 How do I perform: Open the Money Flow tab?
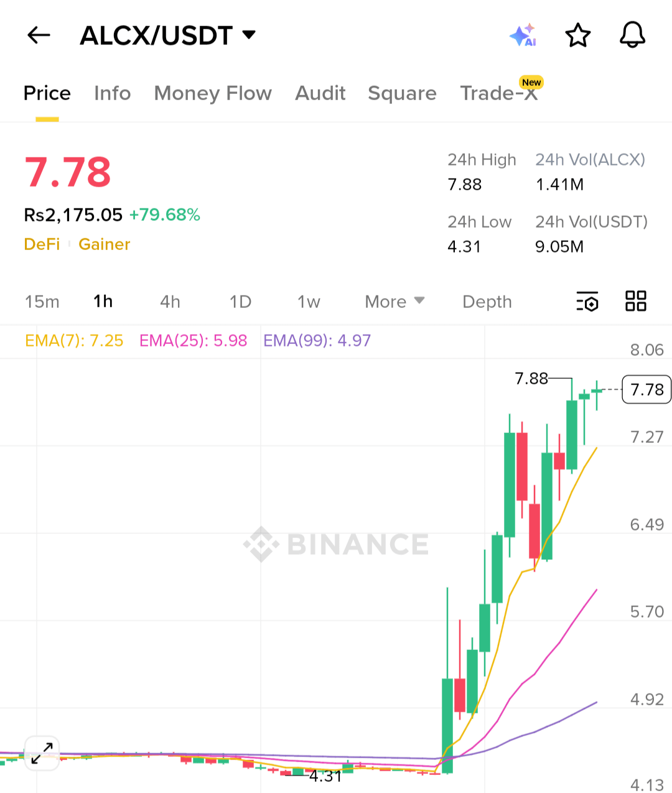click(213, 93)
